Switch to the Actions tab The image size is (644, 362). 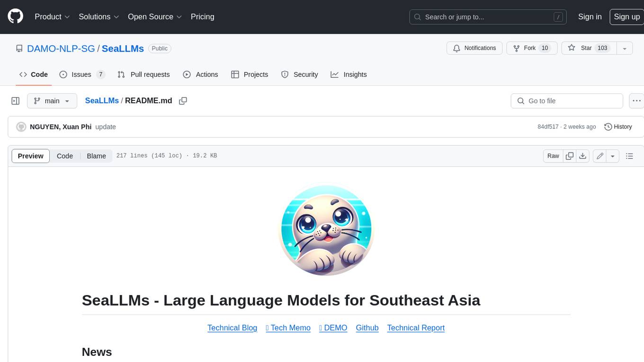point(200,74)
